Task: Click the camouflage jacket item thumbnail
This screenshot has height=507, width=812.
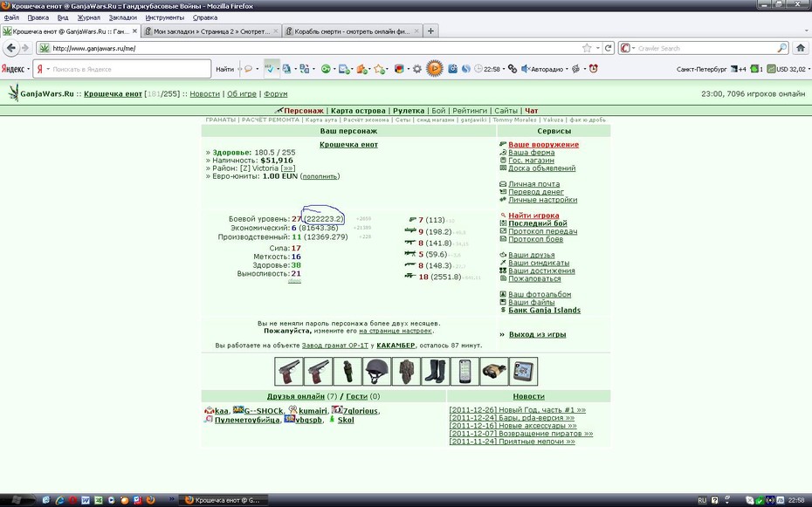Action: click(x=406, y=372)
